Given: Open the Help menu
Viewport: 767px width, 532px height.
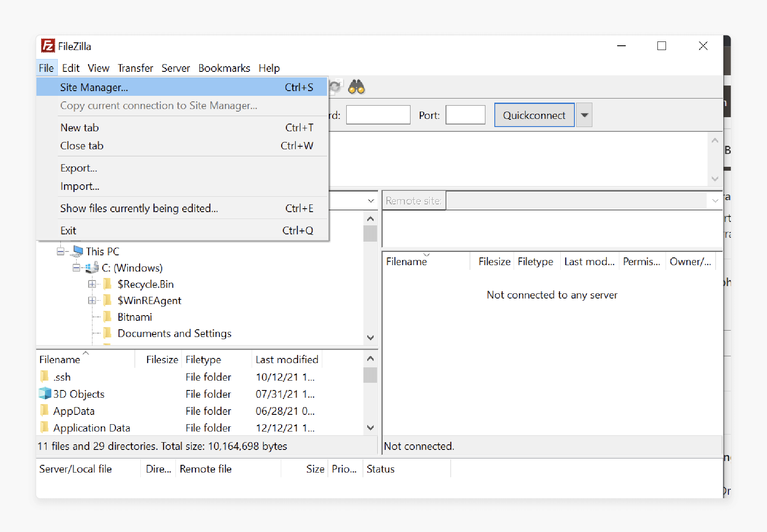Looking at the screenshot, I should tap(269, 68).
